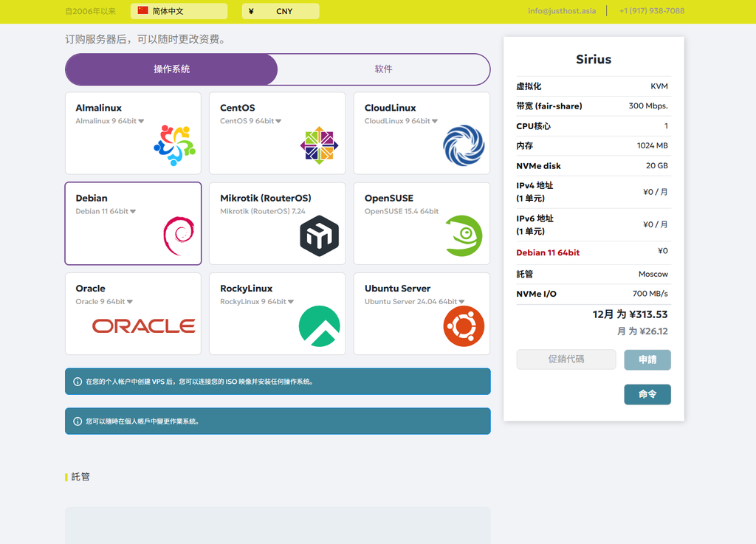756x544 pixels.
Task: Click the 1024 MB memory value
Action: (653, 145)
